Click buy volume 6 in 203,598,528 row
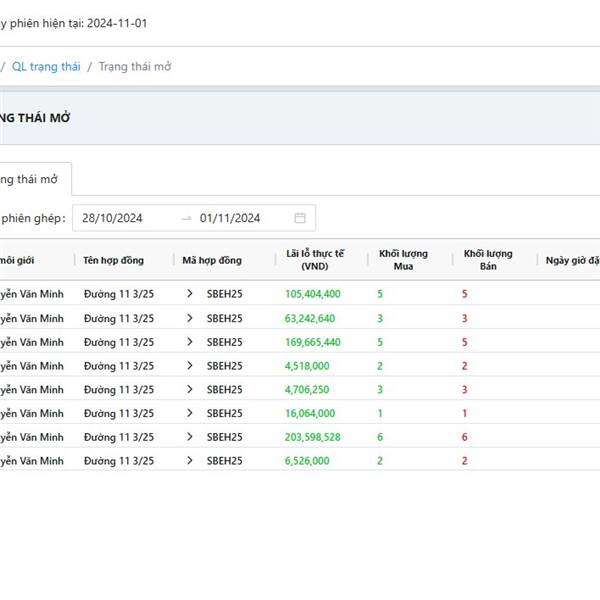This screenshot has width=600, height=600. pos(380,437)
